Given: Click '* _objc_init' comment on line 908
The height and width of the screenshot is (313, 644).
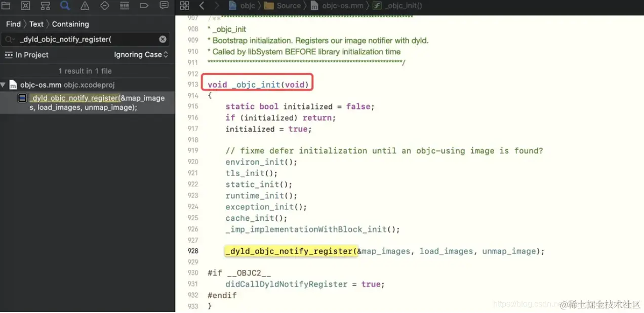Looking at the screenshot, I should [x=227, y=29].
